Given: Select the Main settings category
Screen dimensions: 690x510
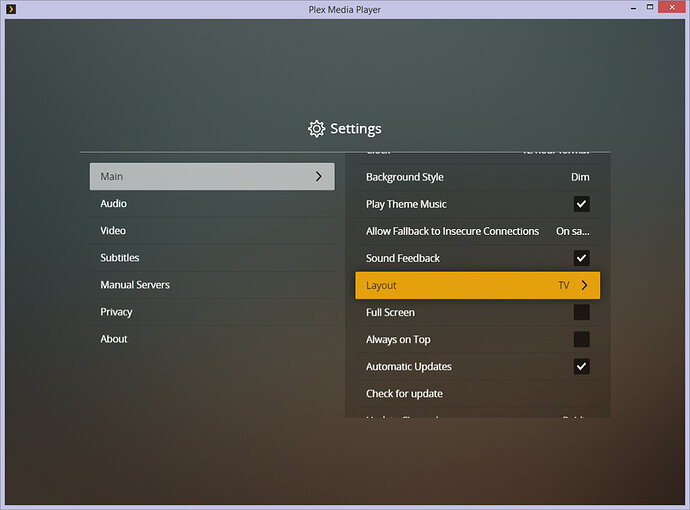Looking at the screenshot, I should tap(212, 176).
